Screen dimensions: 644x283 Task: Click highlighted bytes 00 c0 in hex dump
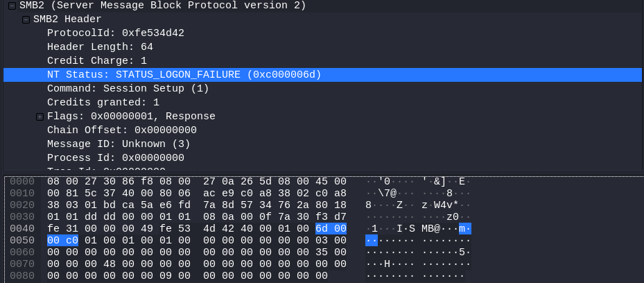coord(62,240)
